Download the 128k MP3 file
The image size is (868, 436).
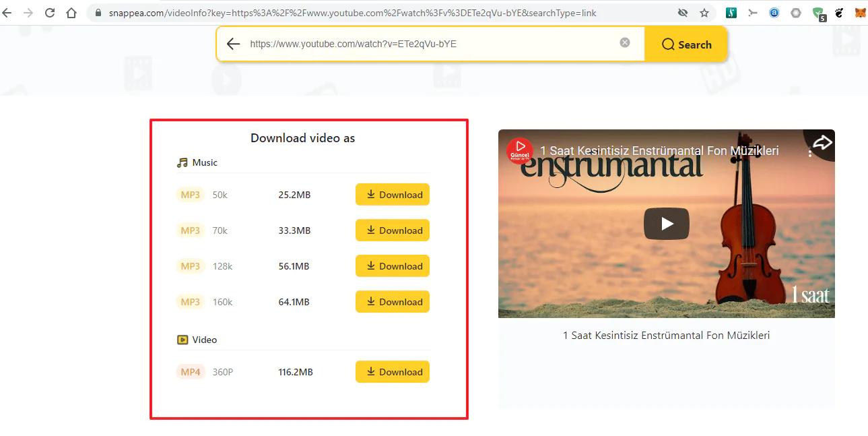[x=393, y=266]
